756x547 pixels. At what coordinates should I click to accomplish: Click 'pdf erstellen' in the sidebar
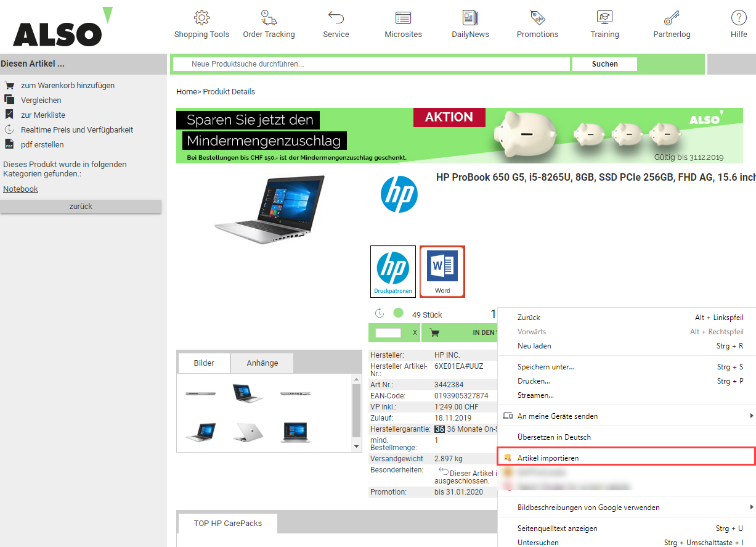click(42, 145)
